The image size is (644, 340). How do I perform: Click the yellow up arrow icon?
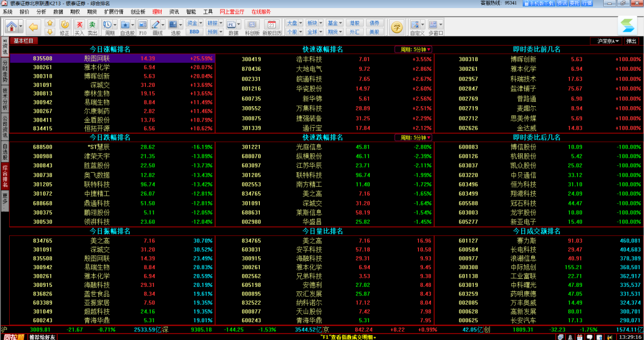[x=50, y=23]
